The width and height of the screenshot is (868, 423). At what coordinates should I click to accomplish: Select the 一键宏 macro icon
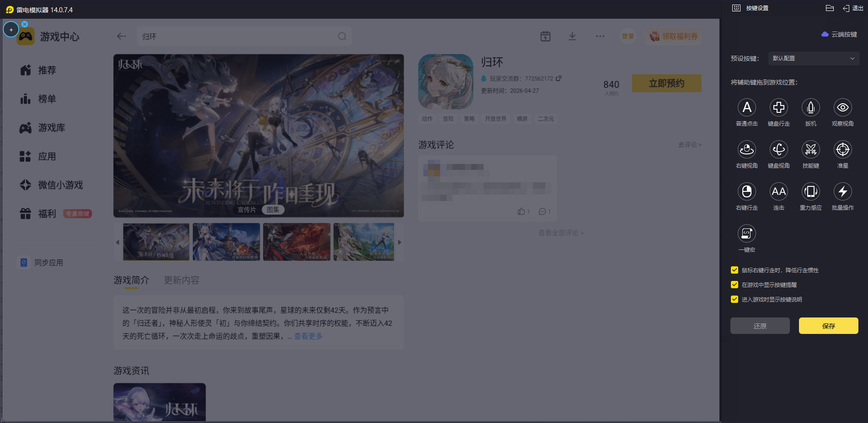tap(747, 233)
